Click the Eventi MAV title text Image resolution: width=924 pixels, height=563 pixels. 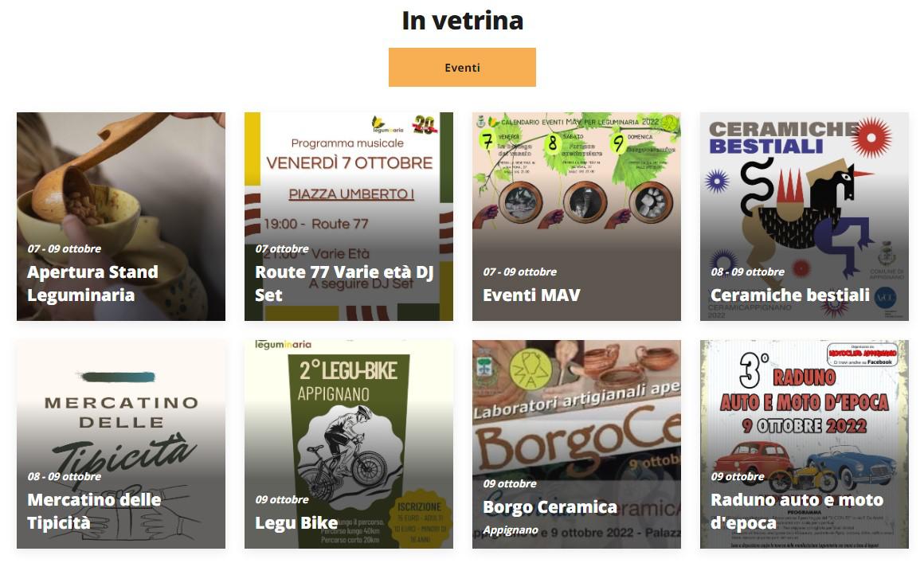coord(531,295)
